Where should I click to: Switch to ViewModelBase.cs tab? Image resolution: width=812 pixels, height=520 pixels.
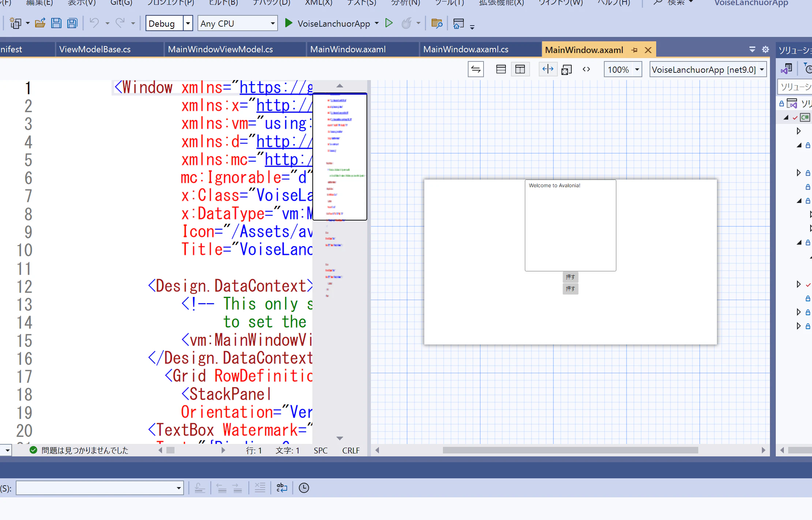(95, 49)
